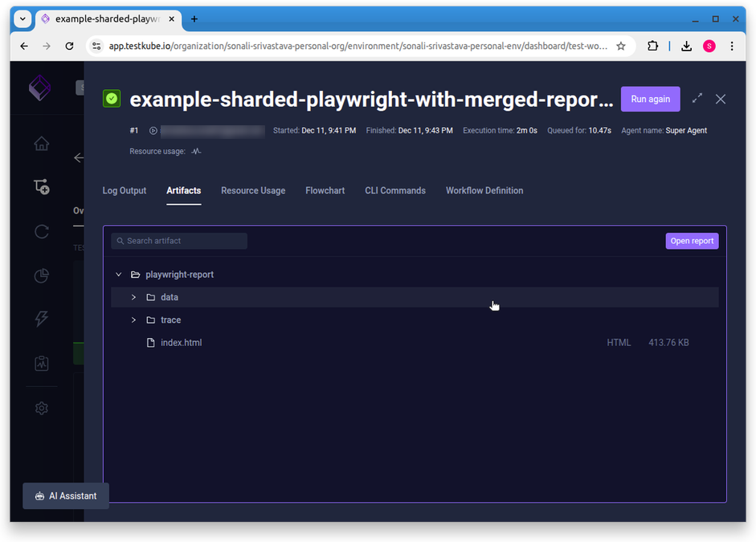
Task: Click the back arrow behind the panel
Action: pyautogui.click(x=79, y=157)
